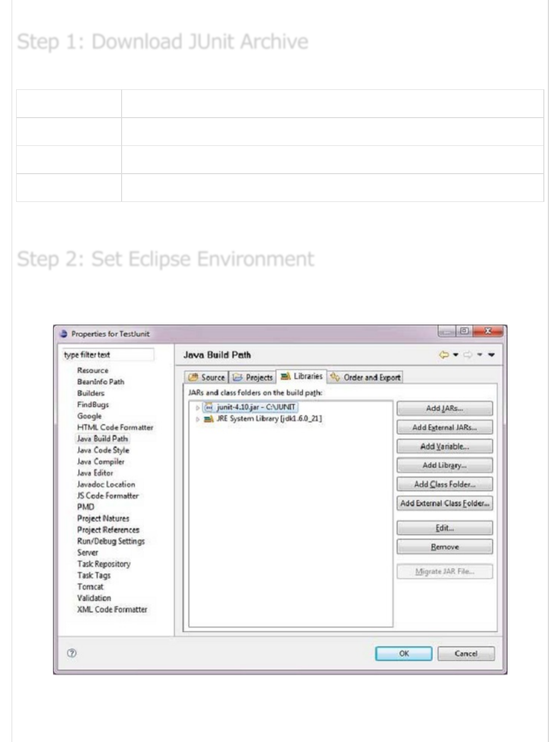Click the Add JARs... button
This screenshot has height=742, width=560.
click(444, 408)
